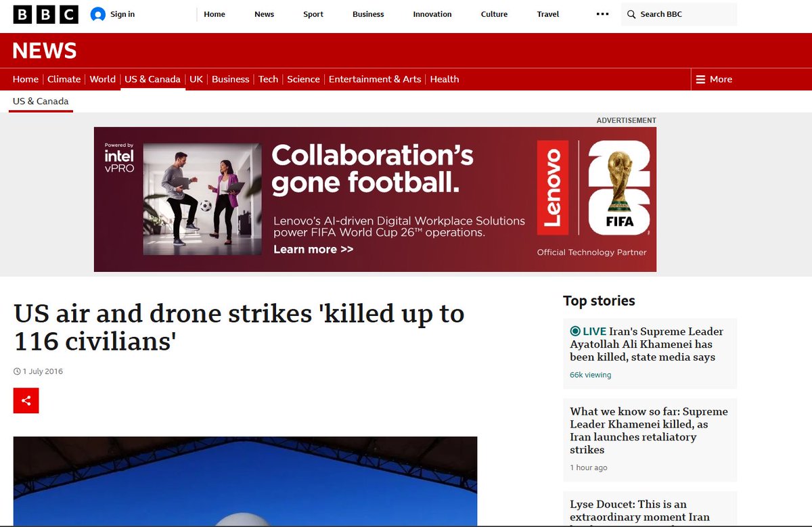
Task: Click Official Technology Partner text
Action: click(591, 252)
